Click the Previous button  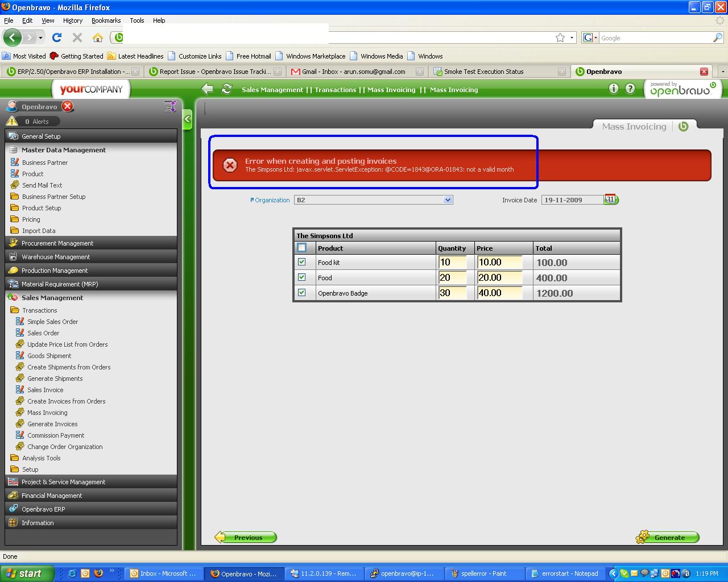(x=246, y=537)
